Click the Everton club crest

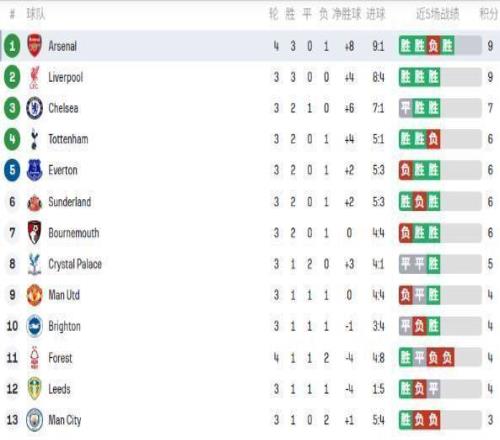click(x=34, y=170)
